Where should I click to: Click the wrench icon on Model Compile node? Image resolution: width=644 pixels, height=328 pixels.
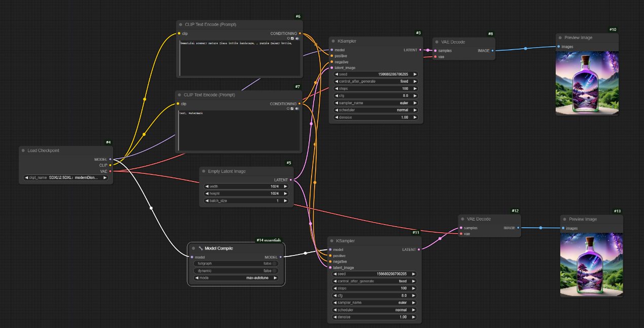coord(200,248)
